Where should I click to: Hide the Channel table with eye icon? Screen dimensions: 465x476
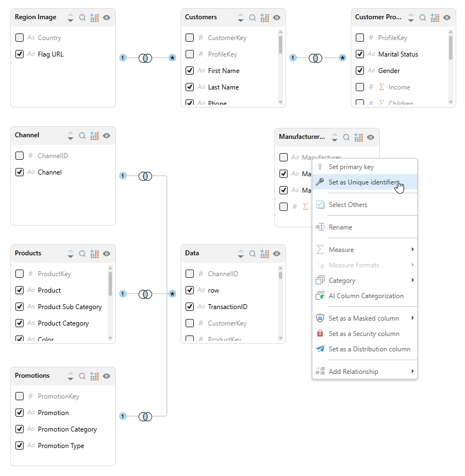[x=107, y=136]
